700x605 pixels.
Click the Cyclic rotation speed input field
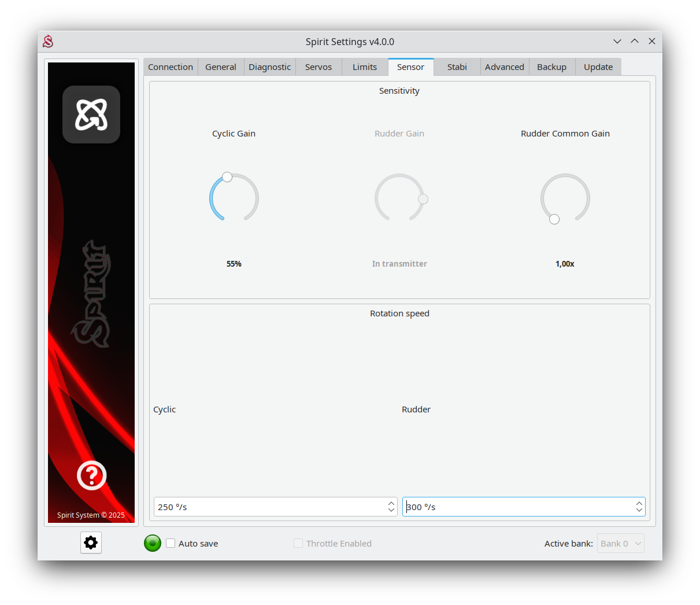[x=269, y=507]
